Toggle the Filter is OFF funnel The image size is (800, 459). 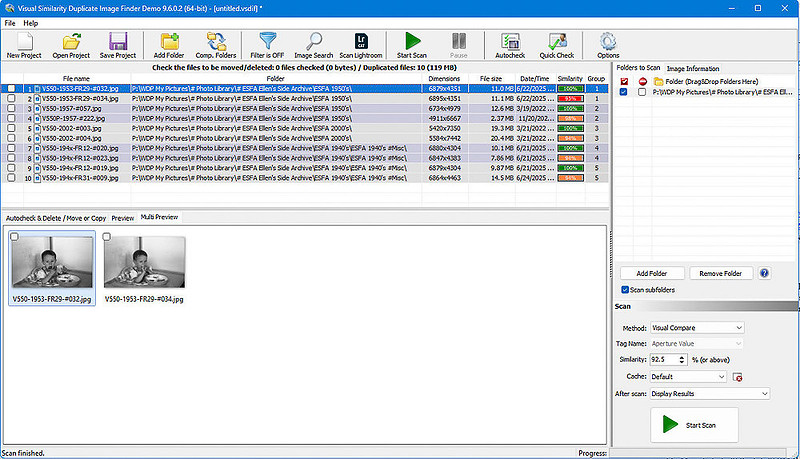267,42
